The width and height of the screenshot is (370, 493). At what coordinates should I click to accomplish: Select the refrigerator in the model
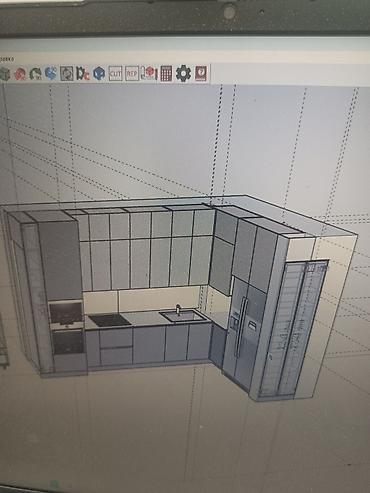click(x=246, y=333)
